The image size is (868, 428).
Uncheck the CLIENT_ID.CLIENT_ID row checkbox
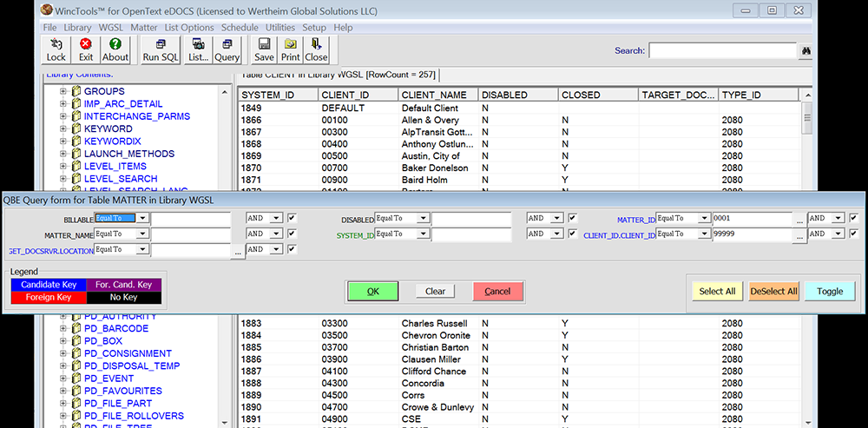[x=854, y=234]
